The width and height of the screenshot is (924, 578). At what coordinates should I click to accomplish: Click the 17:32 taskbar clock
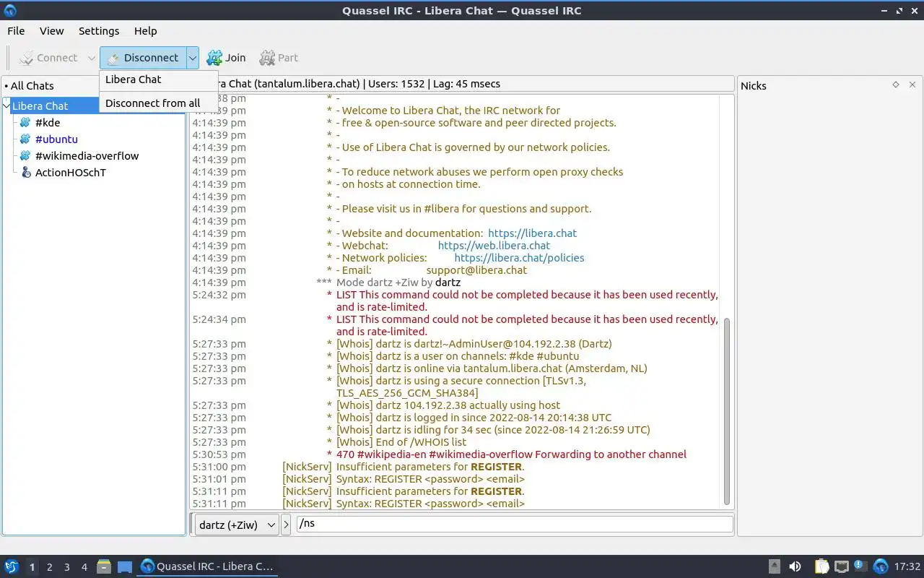click(x=907, y=566)
